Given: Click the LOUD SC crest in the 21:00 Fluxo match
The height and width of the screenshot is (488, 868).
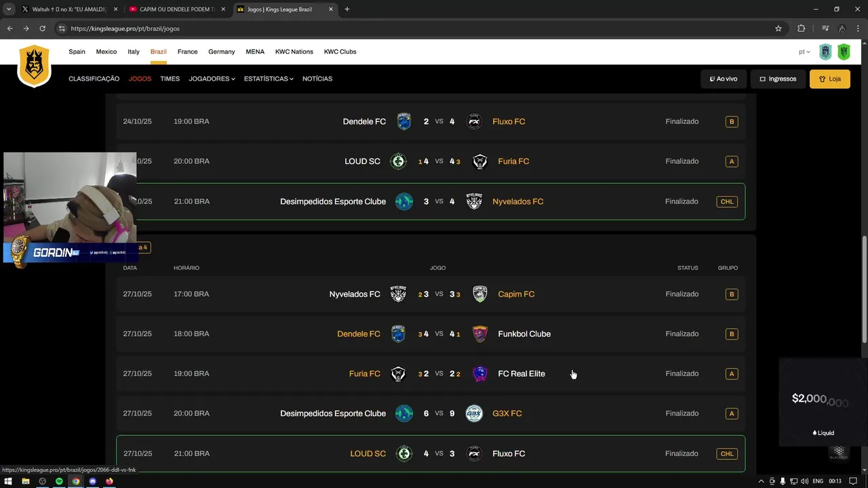Looking at the screenshot, I should [404, 453].
